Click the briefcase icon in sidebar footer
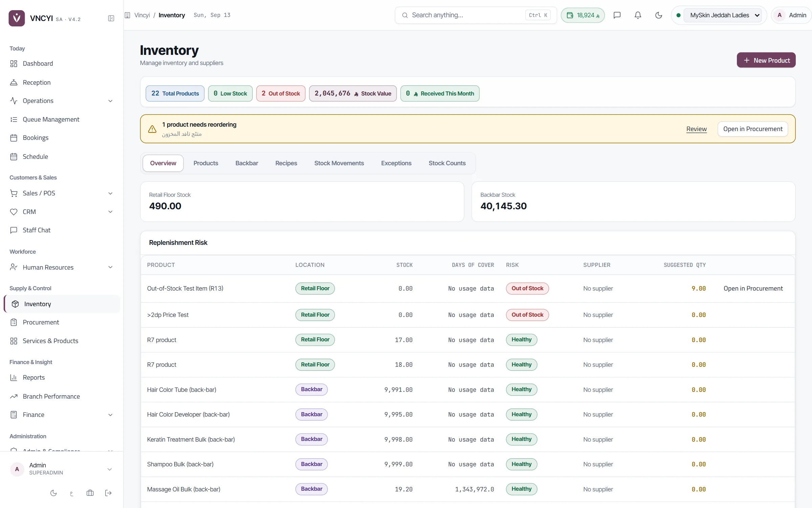Image resolution: width=812 pixels, height=508 pixels. 90,493
